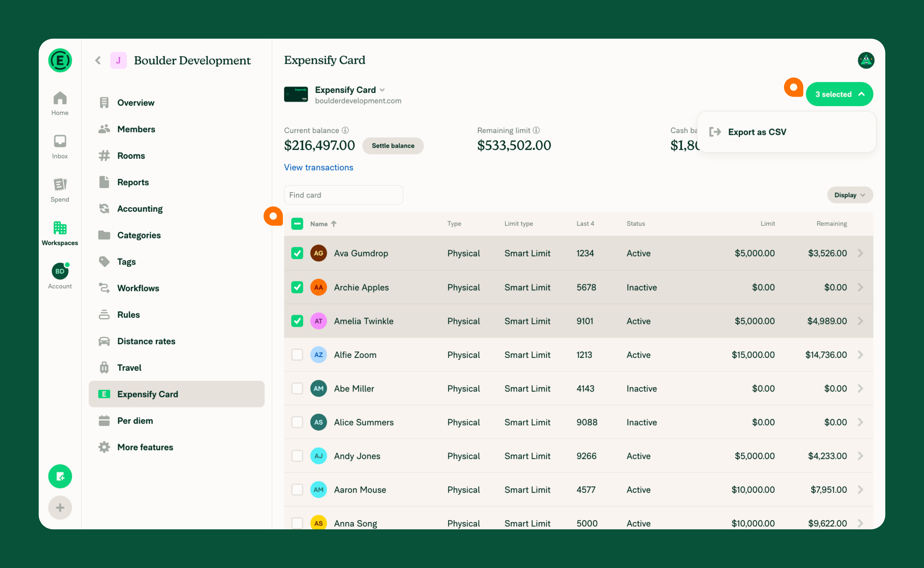Open the Overview menu item
This screenshot has height=568, width=924.
176,102
